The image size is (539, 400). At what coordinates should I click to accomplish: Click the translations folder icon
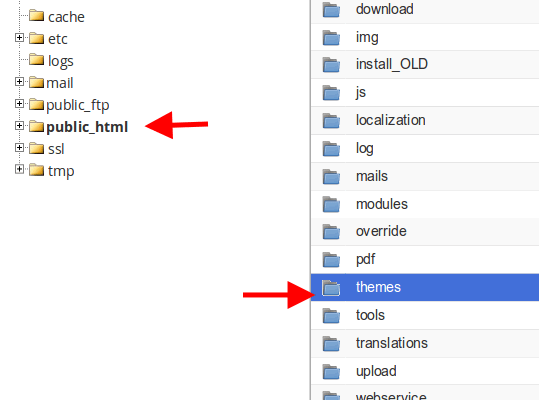point(331,343)
